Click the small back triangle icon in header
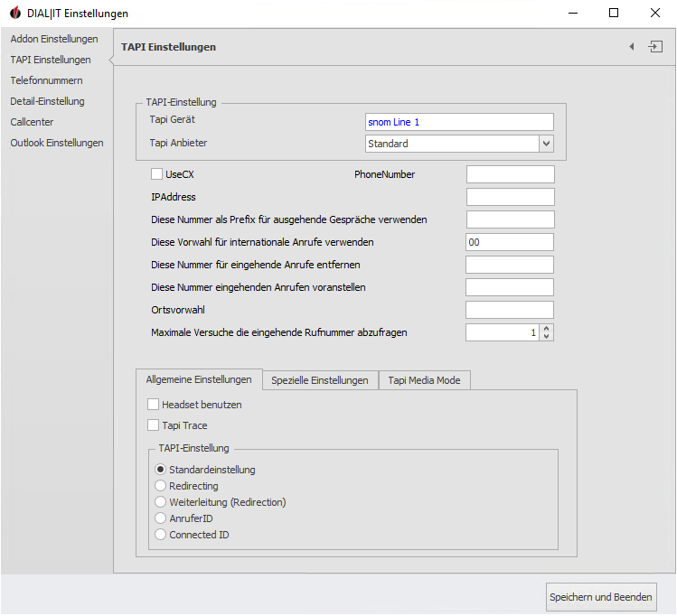 632,47
